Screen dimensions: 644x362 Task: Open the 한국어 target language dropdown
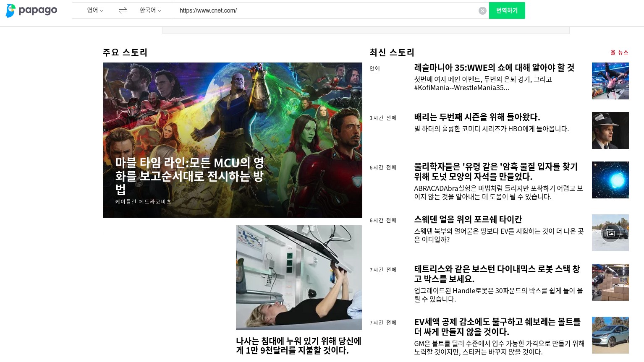(150, 10)
